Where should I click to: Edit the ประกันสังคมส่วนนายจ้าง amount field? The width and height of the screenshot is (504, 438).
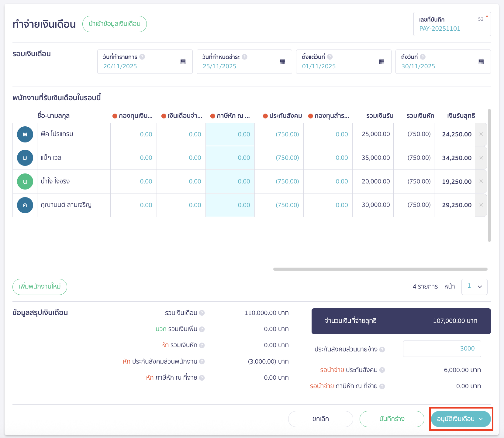[x=442, y=349]
